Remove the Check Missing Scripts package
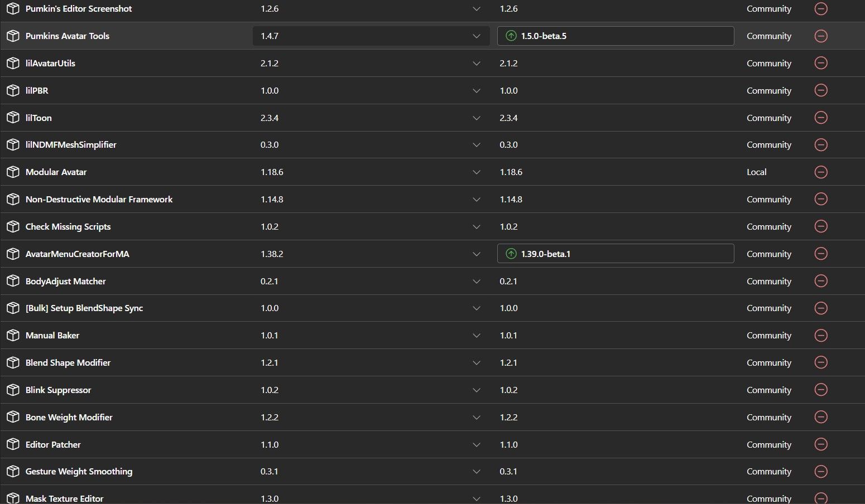The image size is (865, 504). point(821,226)
